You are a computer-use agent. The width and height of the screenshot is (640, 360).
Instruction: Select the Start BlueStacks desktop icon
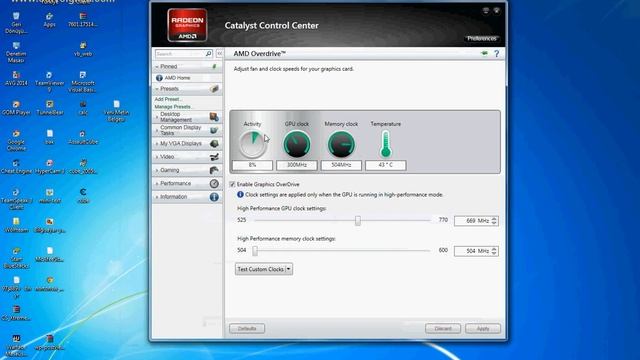16,258
